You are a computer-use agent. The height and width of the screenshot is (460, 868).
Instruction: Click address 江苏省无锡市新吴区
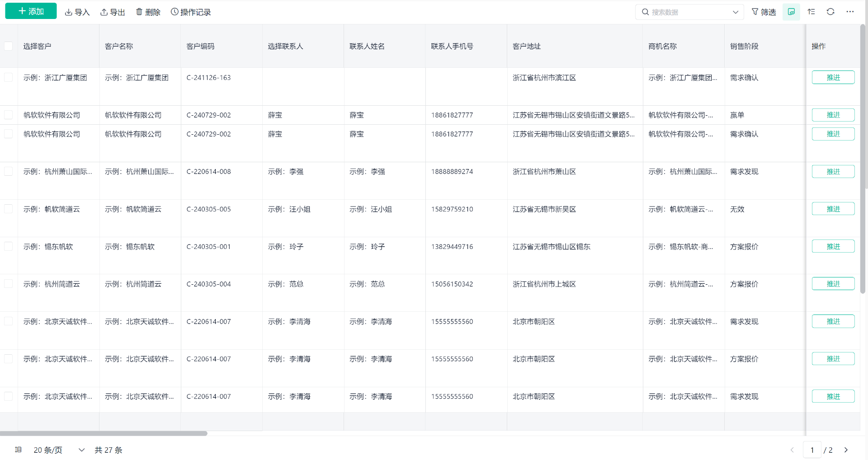[x=544, y=209]
